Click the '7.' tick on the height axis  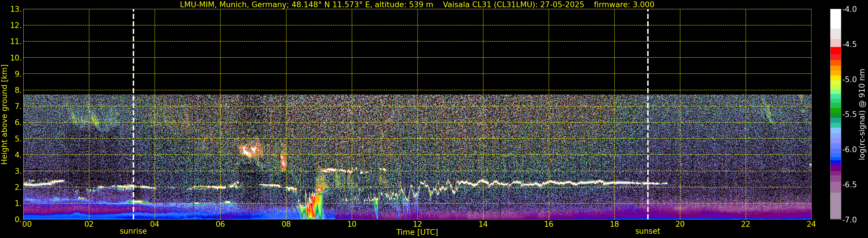18,107
